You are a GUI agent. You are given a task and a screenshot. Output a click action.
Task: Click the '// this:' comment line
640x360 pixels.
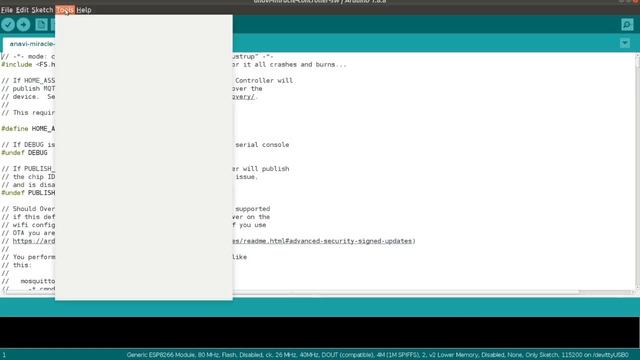tap(16, 265)
